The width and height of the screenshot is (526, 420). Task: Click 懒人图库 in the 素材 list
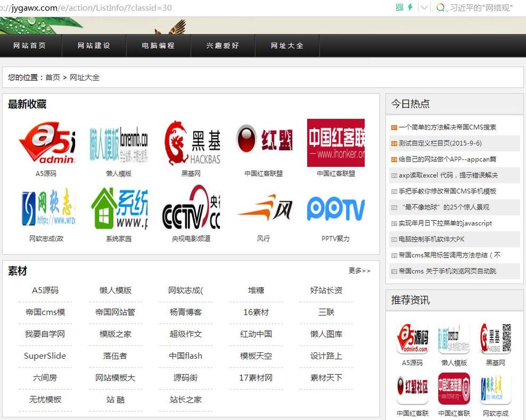pyautogui.click(x=326, y=334)
